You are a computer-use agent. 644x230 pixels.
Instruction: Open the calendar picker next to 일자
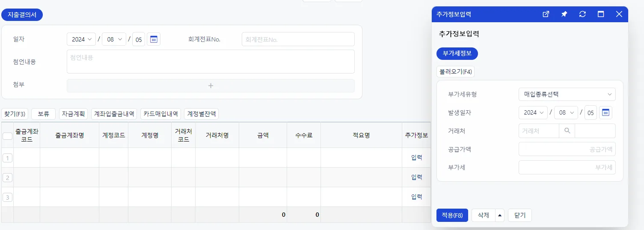(x=154, y=39)
